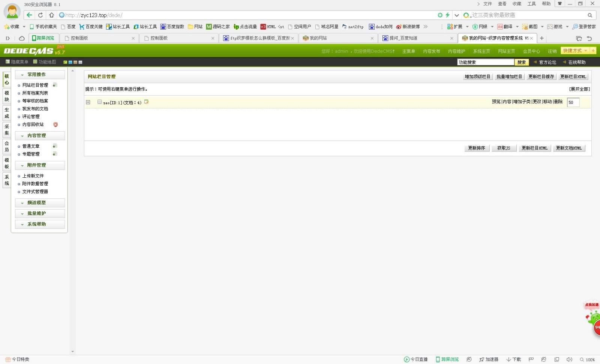
Task: Click 删除 link in the seo row
Action: [558, 102]
